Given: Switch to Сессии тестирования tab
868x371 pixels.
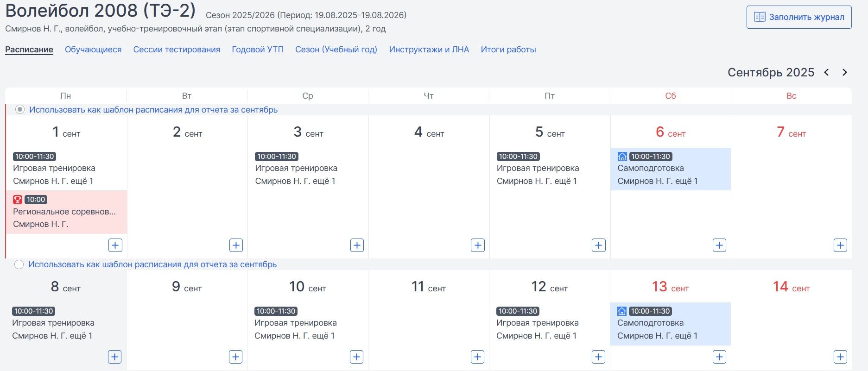Looking at the screenshot, I should (177, 50).
